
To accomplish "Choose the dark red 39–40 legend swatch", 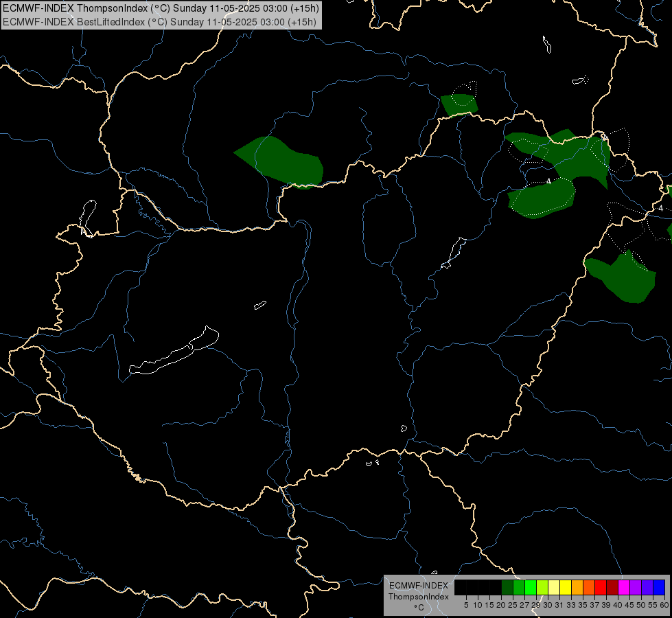I will click(x=612, y=587).
